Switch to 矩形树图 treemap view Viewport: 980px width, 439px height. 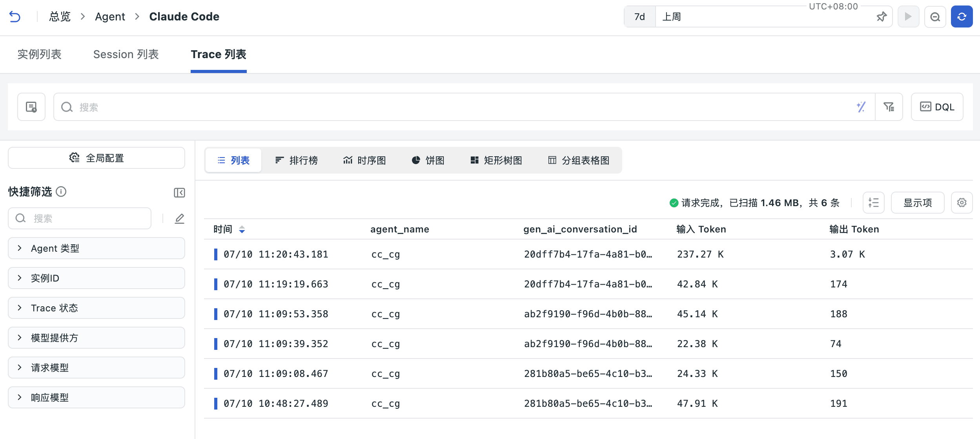pyautogui.click(x=496, y=160)
